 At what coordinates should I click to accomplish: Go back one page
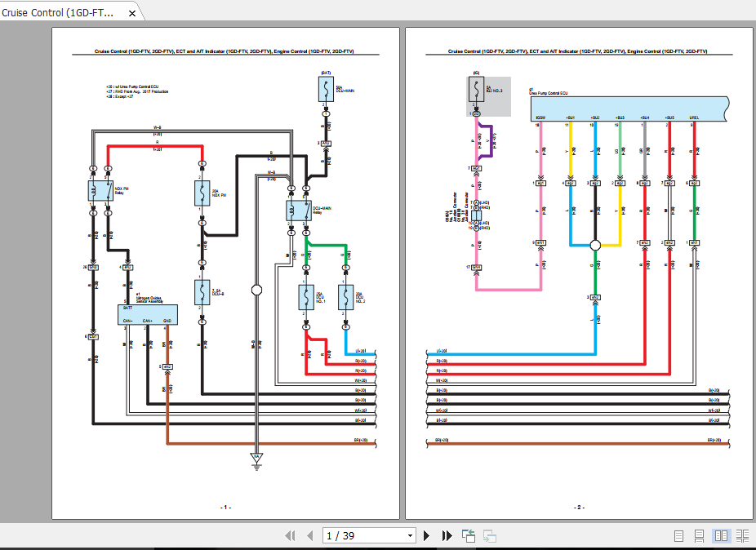[309, 535]
